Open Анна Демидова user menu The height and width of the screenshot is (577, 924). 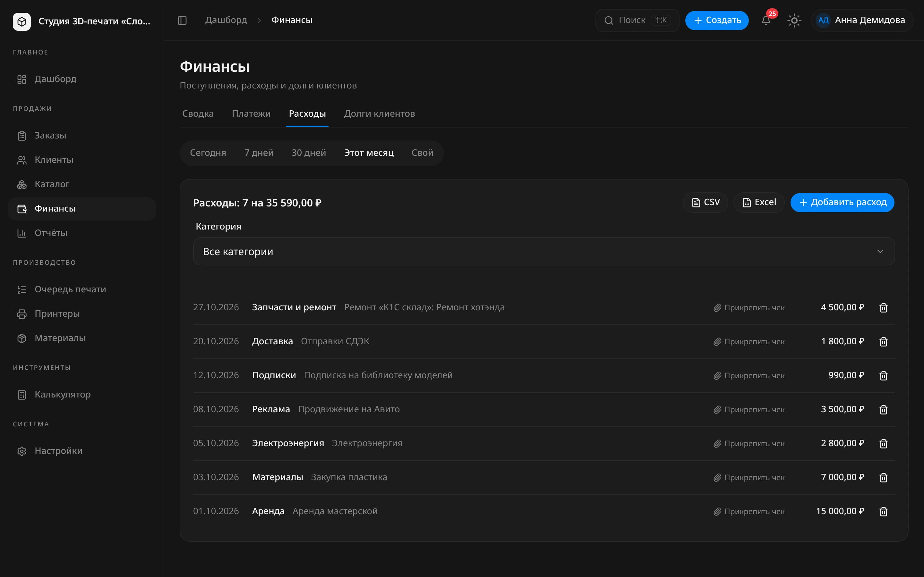[x=862, y=20]
